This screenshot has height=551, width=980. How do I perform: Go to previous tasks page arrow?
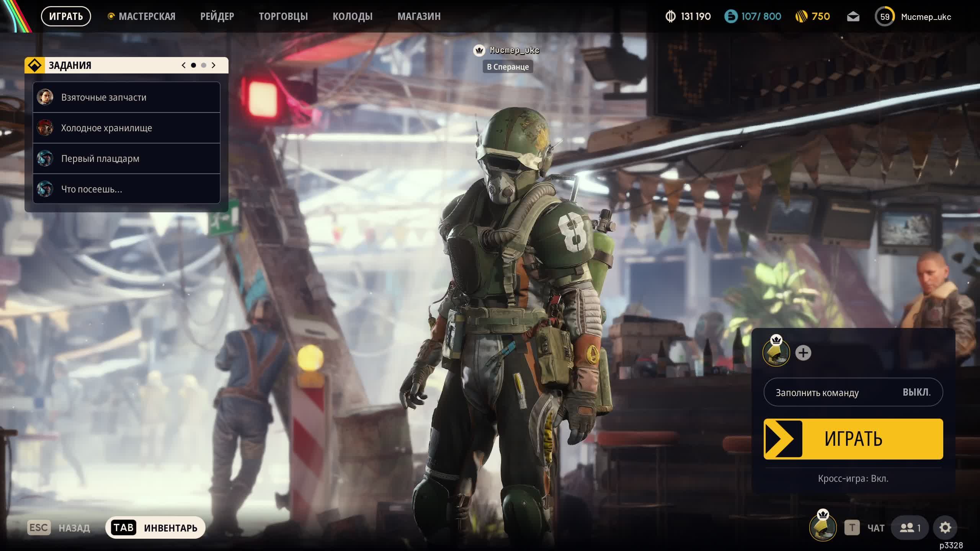pyautogui.click(x=184, y=65)
